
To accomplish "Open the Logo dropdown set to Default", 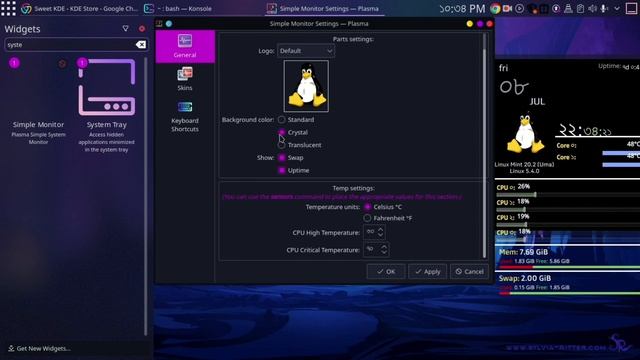I will pos(306,51).
